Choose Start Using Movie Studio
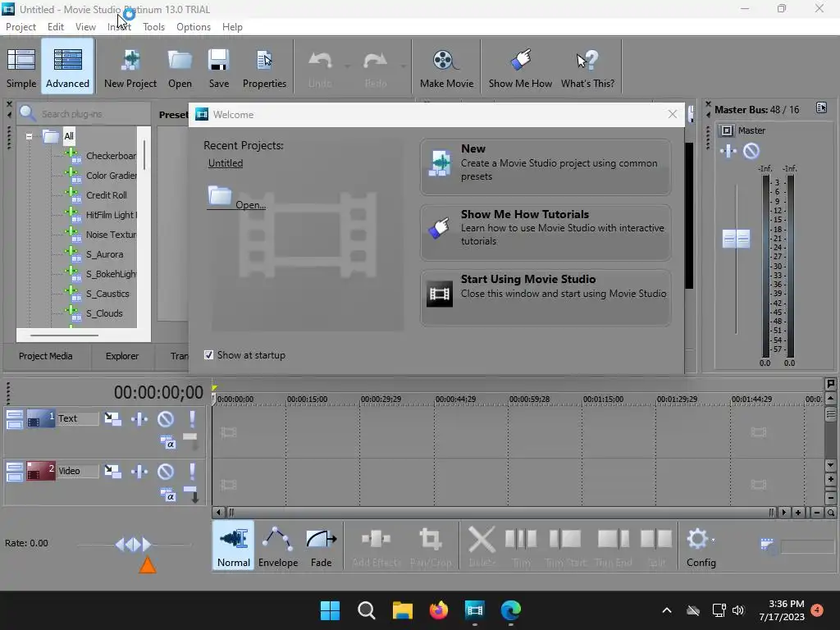The height and width of the screenshot is (630, 840). [546, 297]
